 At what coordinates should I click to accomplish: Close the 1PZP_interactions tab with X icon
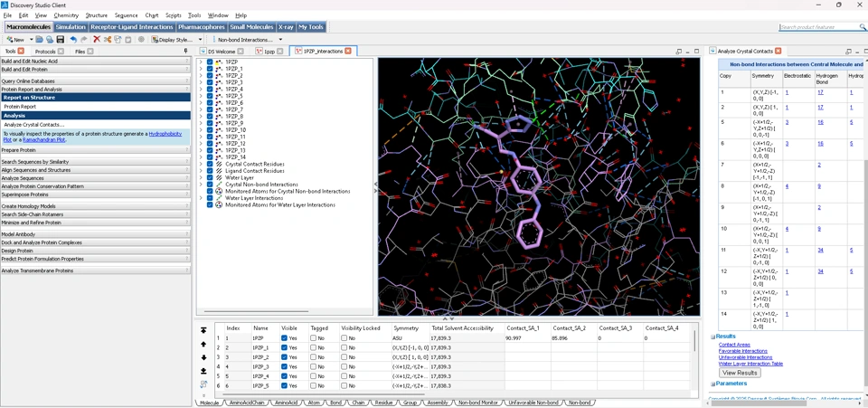pyautogui.click(x=348, y=52)
